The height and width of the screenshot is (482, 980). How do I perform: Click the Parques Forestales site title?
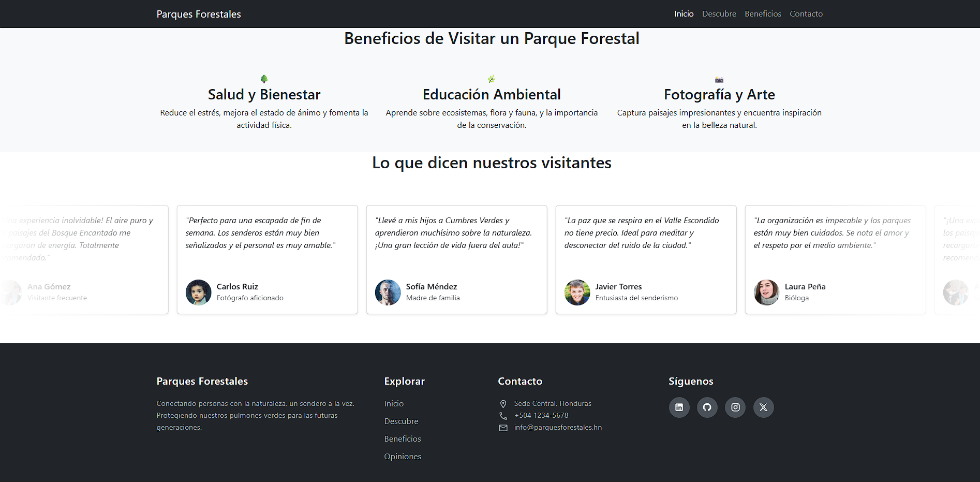(x=199, y=14)
